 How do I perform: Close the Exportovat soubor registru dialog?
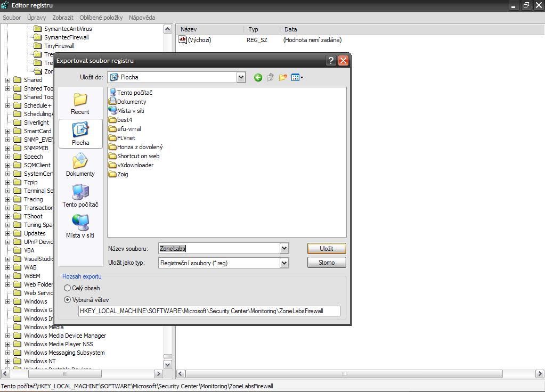[343, 61]
